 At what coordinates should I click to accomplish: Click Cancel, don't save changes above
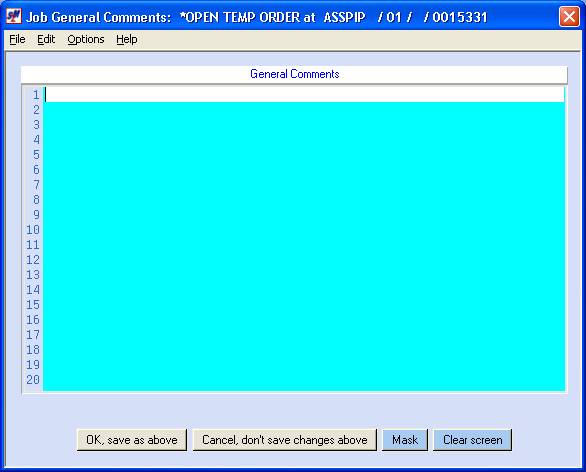pyautogui.click(x=284, y=440)
